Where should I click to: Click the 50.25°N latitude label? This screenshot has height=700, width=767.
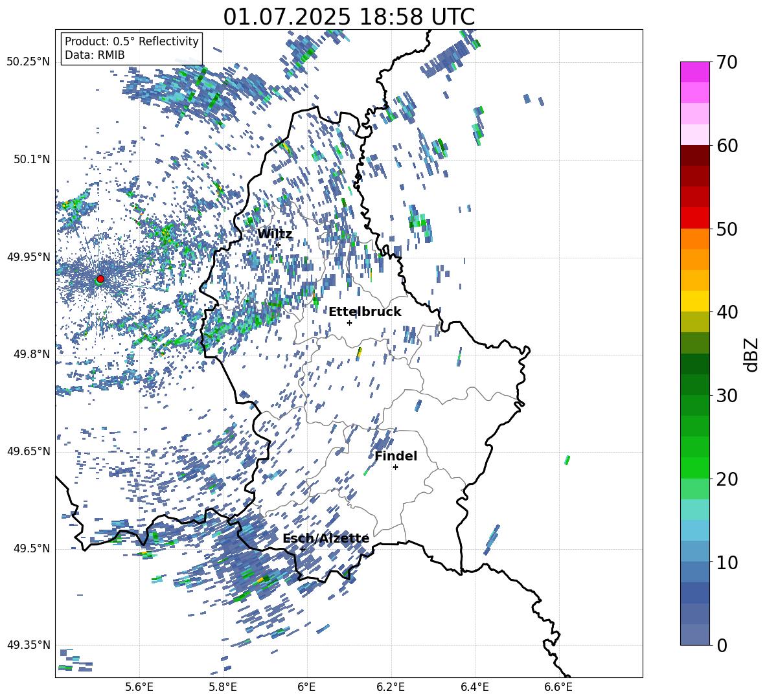[x=29, y=62]
